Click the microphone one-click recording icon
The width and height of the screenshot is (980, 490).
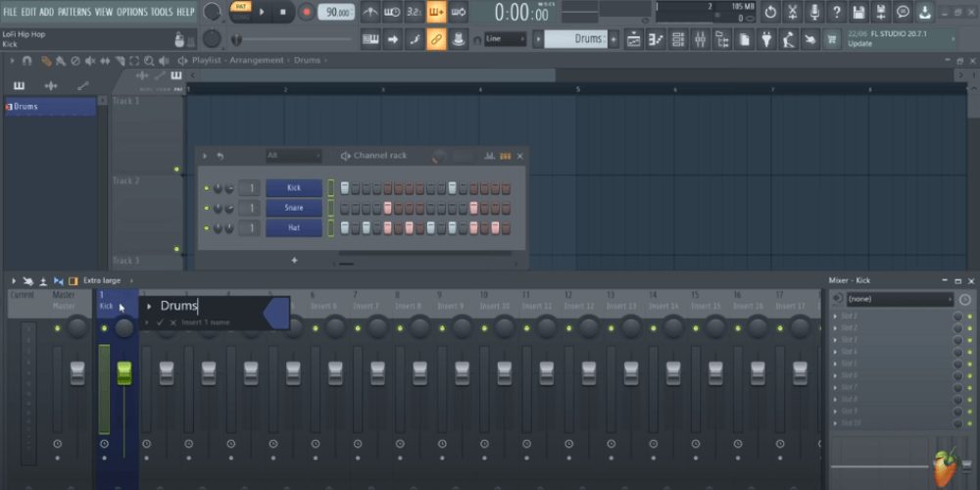coord(814,11)
